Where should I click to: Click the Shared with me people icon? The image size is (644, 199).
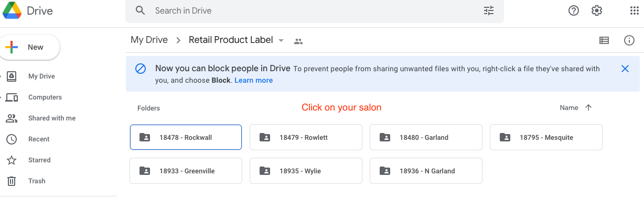coord(12,118)
